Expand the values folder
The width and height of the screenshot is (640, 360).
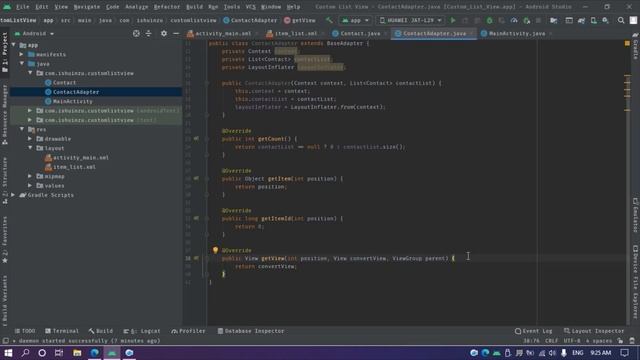30,186
